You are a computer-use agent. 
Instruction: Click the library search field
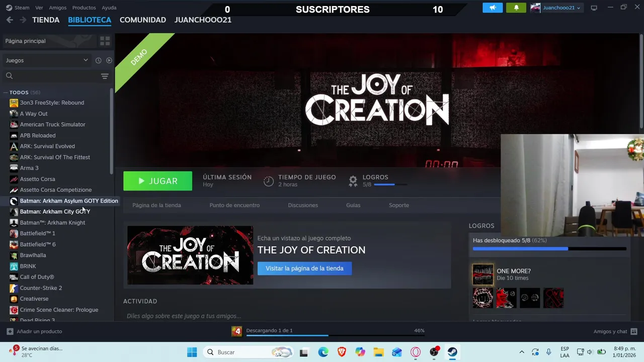point(52,76)
